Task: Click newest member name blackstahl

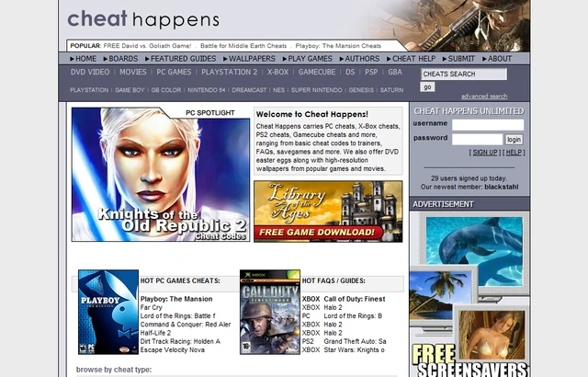Action: click(502, 187)
